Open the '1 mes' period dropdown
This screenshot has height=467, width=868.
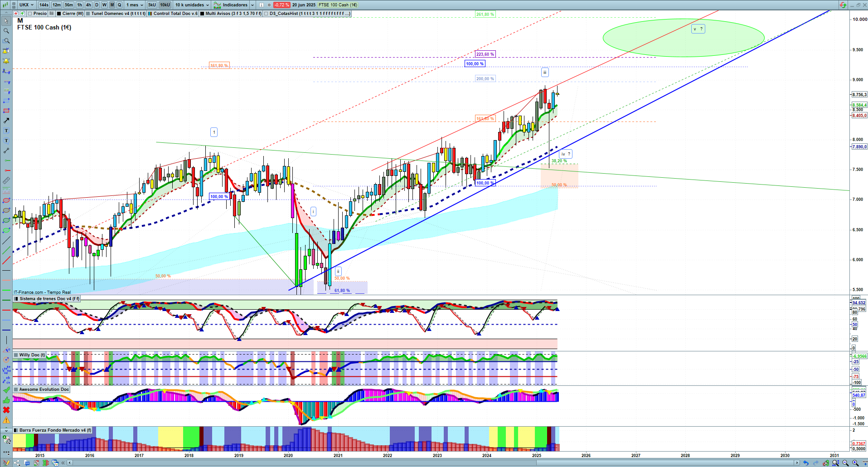tap(135, 5)
